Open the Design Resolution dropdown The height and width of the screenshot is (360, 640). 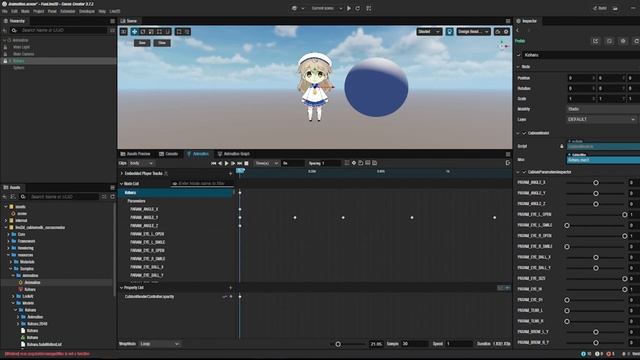[x=473, y=31]
